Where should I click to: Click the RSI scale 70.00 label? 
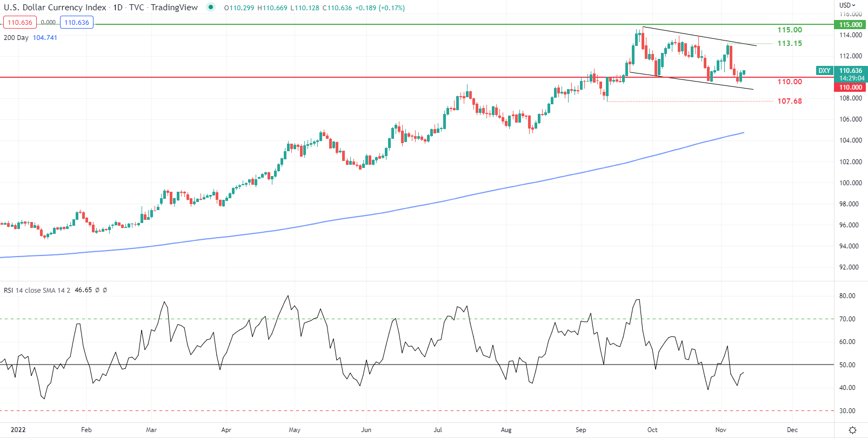847,319
